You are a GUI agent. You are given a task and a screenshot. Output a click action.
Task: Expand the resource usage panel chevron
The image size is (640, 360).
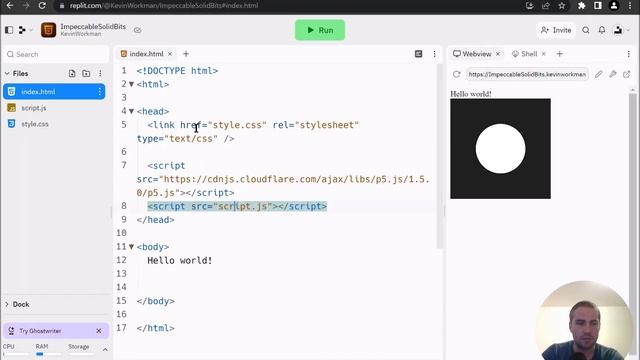[x=105, y=350]
